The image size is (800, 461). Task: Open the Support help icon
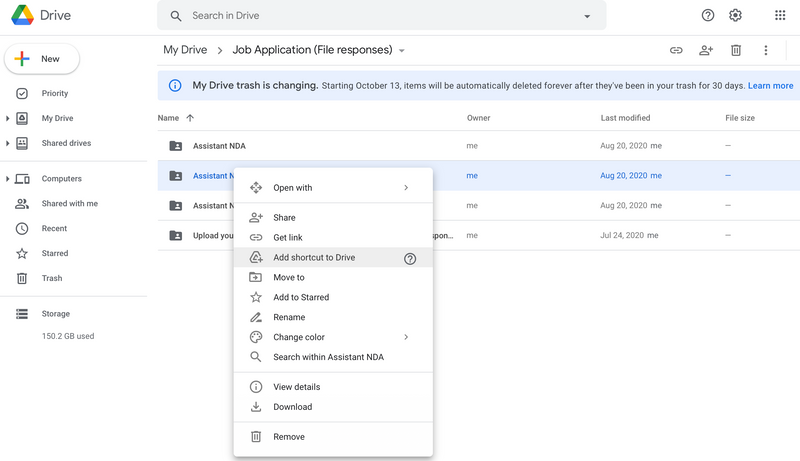pyautogui.click(x=708, y=16)
